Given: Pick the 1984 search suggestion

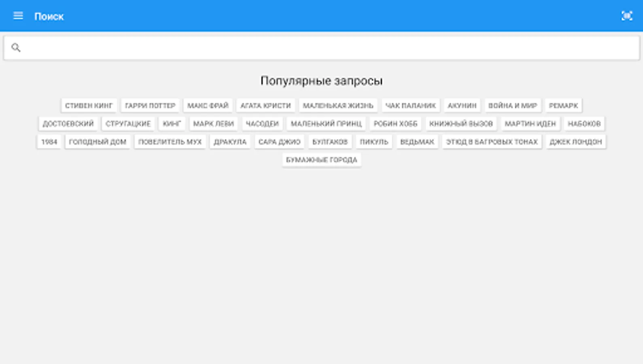Looking at the screenshot, I should click(49, 142).
